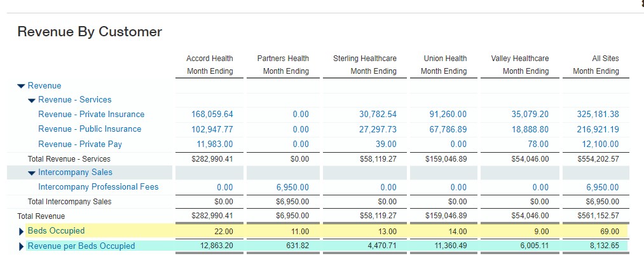Drill into Union Health private insurance 91,260.00
The width and height of the screenshot is (644, 259).
click(x=448, y=115)
